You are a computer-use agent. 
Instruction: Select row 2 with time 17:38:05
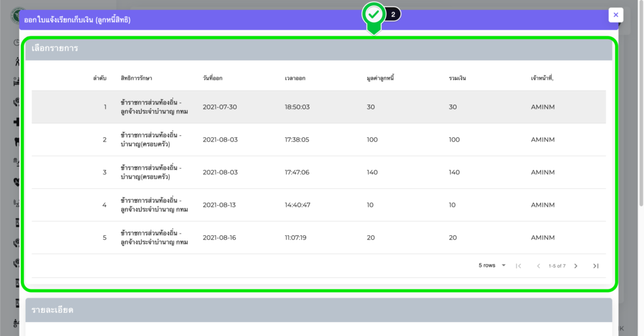coord(318,140)
